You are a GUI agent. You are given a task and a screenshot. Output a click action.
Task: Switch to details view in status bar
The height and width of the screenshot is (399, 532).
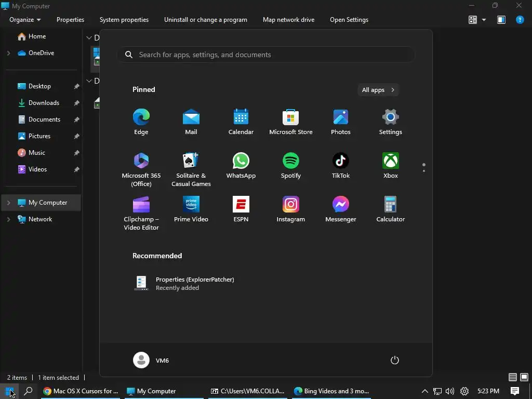[x=513, y=377]
